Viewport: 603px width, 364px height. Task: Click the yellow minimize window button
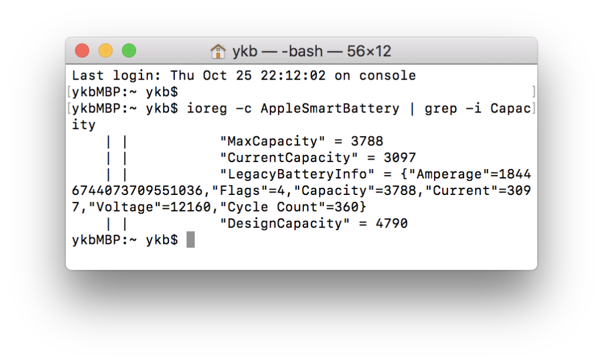(x=105, y=51)
